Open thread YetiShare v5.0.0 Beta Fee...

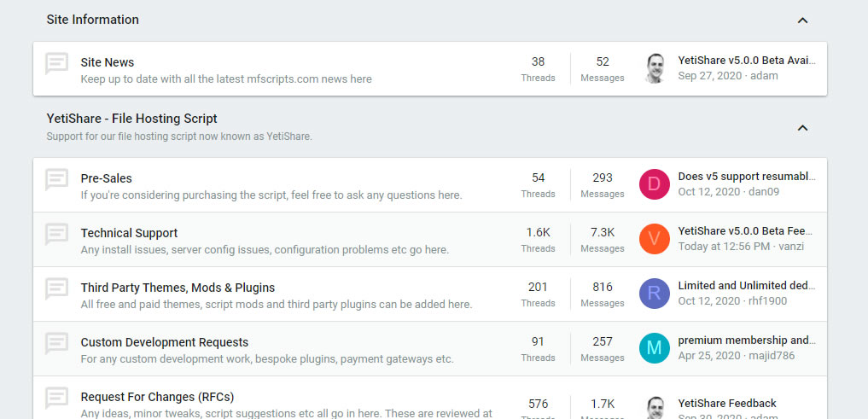point(747,230)
